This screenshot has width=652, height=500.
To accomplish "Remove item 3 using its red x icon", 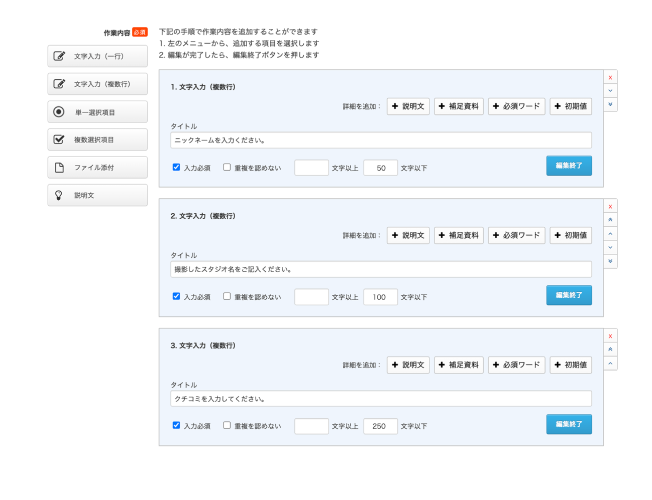I will point(610,336).
